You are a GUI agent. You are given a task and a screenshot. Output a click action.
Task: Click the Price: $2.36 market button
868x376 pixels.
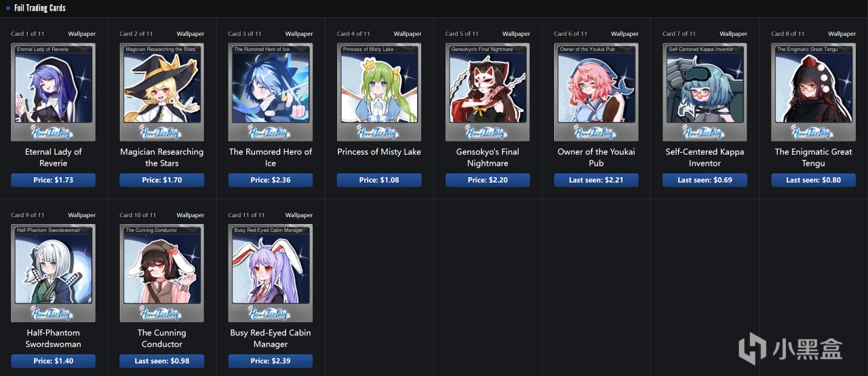(271, 180)
